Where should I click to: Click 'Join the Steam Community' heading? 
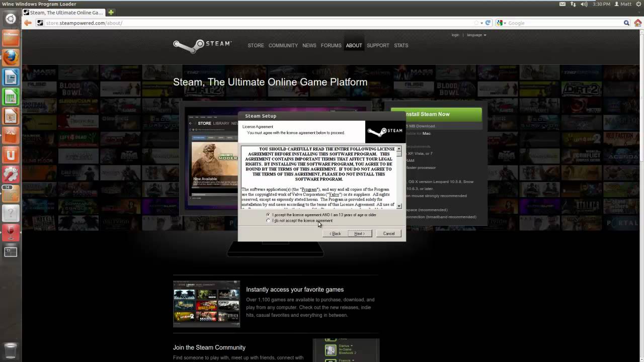click(209, 347)
